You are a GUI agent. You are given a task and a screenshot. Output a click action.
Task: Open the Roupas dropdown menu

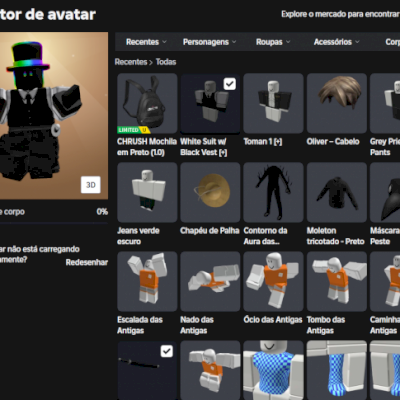pos(273,42)
